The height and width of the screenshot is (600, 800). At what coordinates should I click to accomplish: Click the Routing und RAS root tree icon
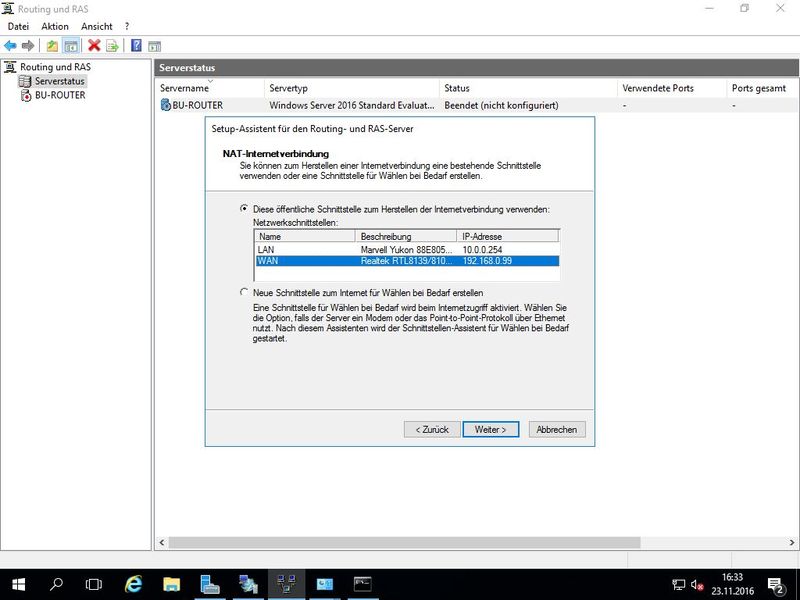point(10,67)
